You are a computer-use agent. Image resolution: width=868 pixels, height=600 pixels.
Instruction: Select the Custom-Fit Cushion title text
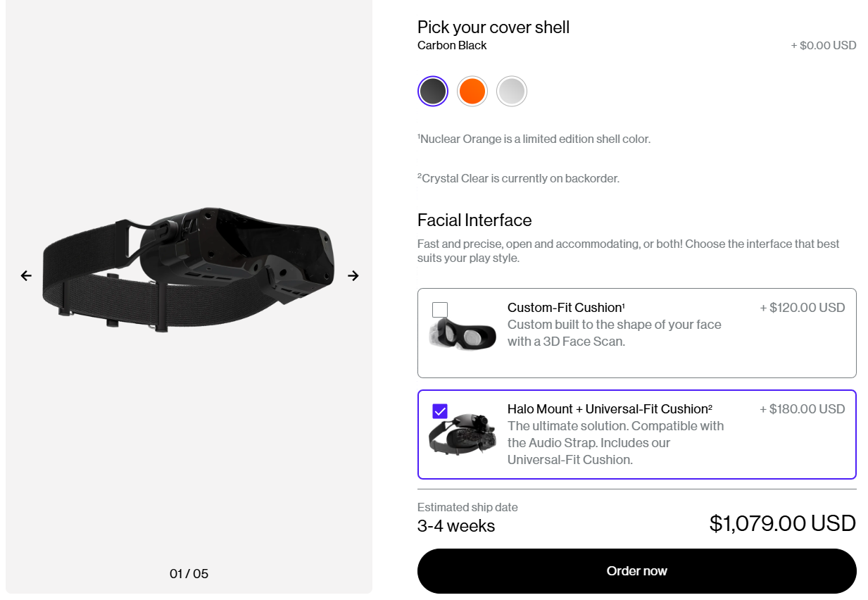566,308
